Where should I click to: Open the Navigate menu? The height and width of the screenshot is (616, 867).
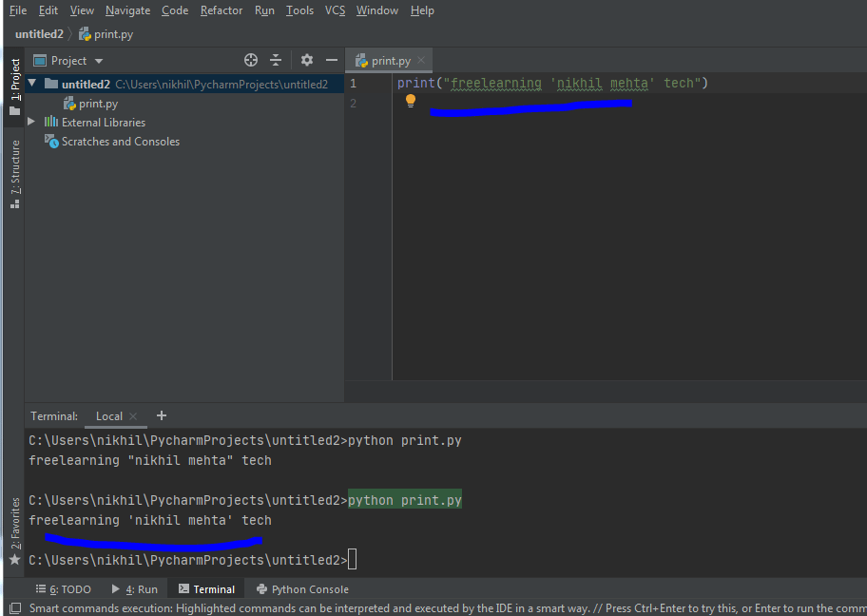click(x=127, y=10)
